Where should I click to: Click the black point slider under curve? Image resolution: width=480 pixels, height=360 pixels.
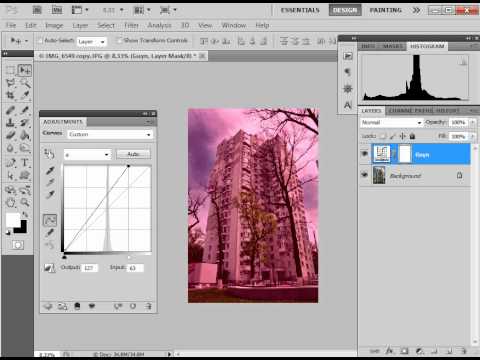[x=64, y=257]
